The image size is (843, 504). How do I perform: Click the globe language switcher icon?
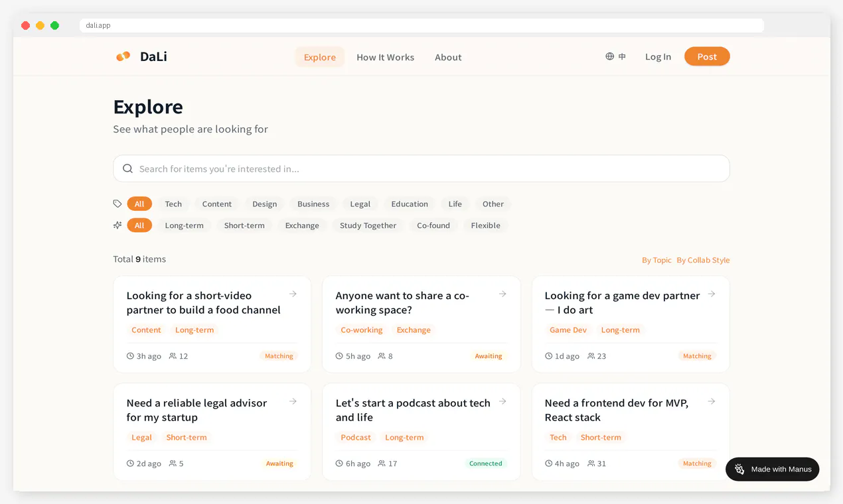(x=609, y=56)
